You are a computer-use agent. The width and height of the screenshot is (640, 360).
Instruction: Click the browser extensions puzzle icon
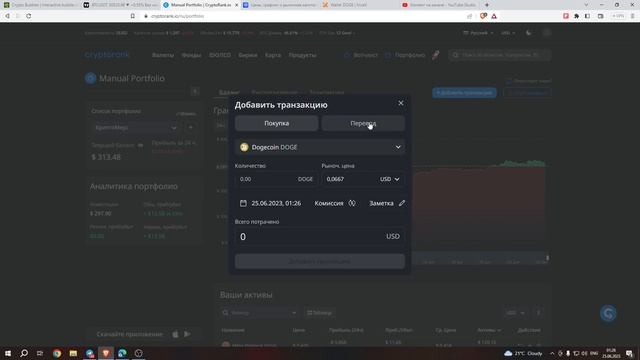tap(576, 16)
